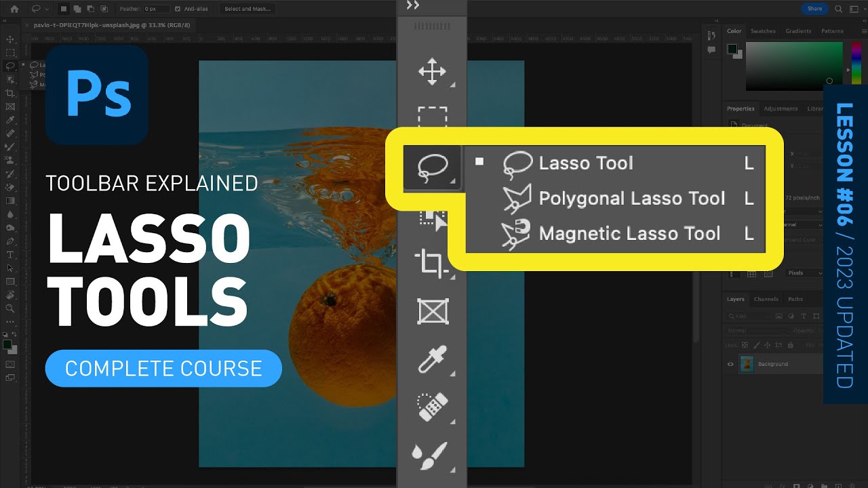Screen dimensions: 868x488
Task: Click the Share button
Action: (x=814, y=9)
